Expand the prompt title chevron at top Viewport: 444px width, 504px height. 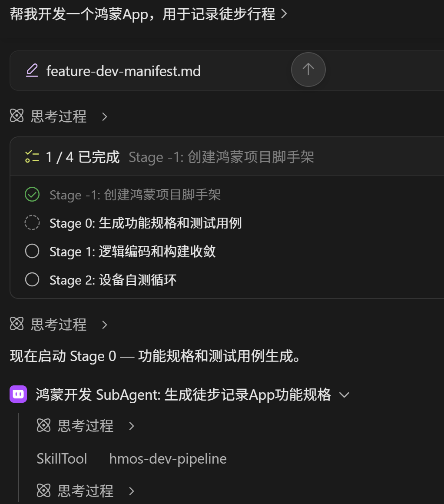pyautogui.click(x=284, y=14)
